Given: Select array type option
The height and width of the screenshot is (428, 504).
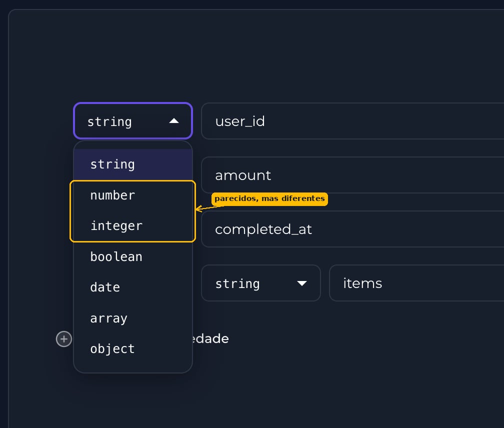Looking at the screenshot, I should (133, 318).
